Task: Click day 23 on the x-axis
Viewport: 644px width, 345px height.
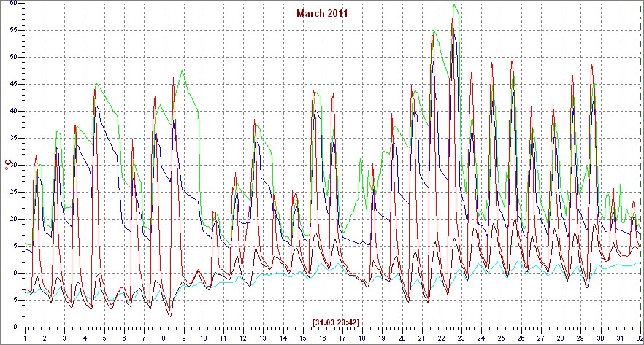Action: (461, 338)
